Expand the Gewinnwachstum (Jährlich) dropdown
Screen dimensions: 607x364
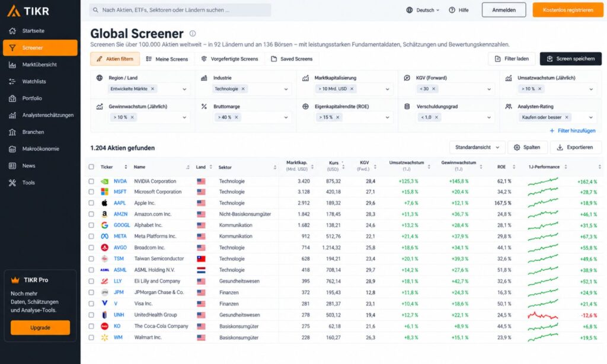[184, 117]
